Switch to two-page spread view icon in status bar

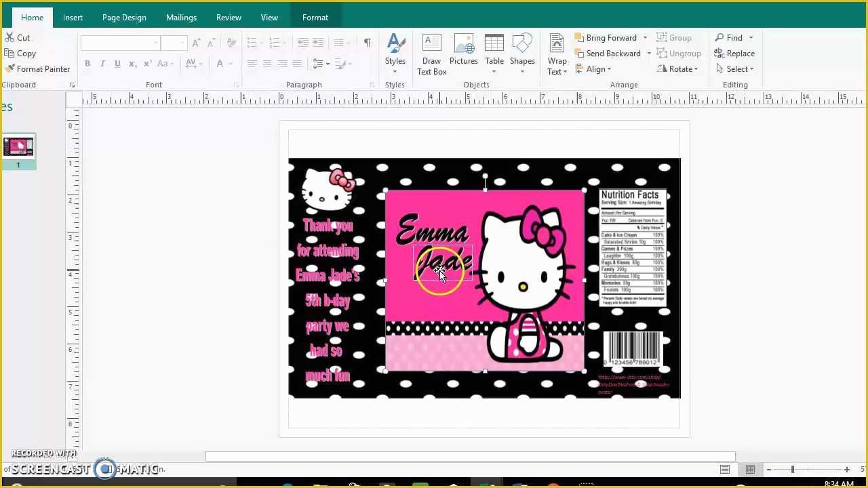tap(750, 470)
